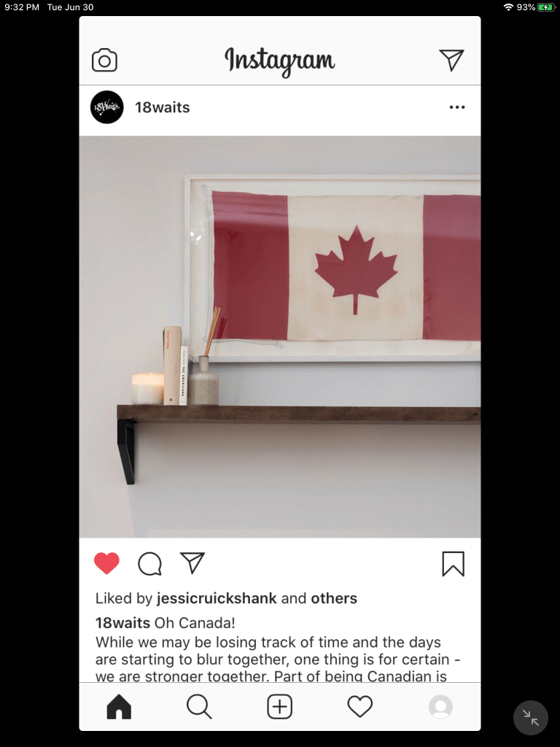Create a new post with plus icon

[x=279, y=706]
